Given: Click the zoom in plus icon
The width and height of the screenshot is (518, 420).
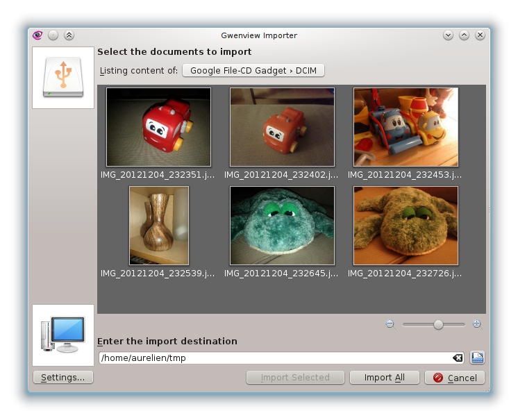Looking at the screenshot, I should (476, 324).
